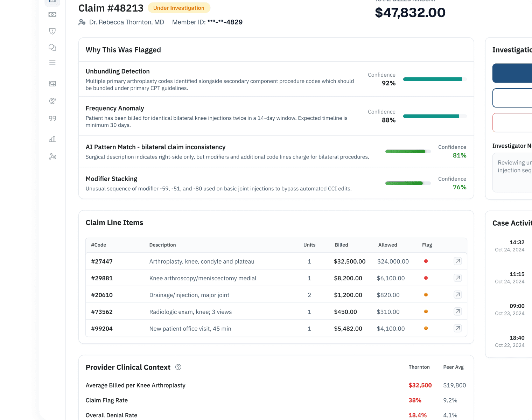Viewport: 532px width, 420px height.
Task: Click the Unbundling Detection confidence bar
Action: coord(435,79)
